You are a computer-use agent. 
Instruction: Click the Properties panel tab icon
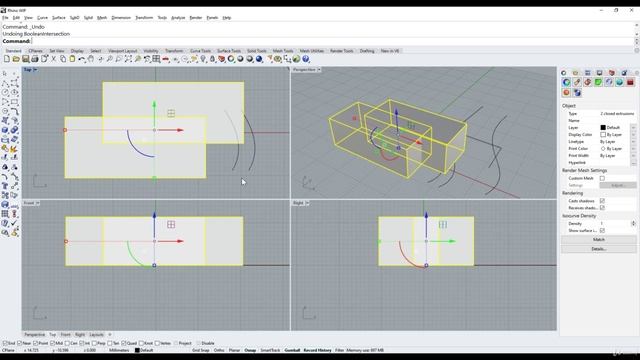[x=564, y=73]
